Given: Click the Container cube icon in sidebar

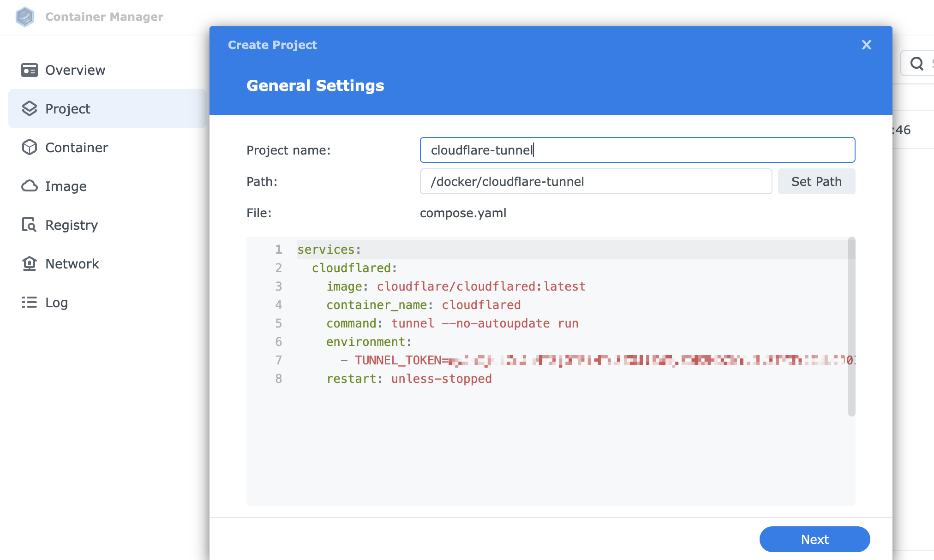Looking at the screenshot, I should click(x=30, y=147).
